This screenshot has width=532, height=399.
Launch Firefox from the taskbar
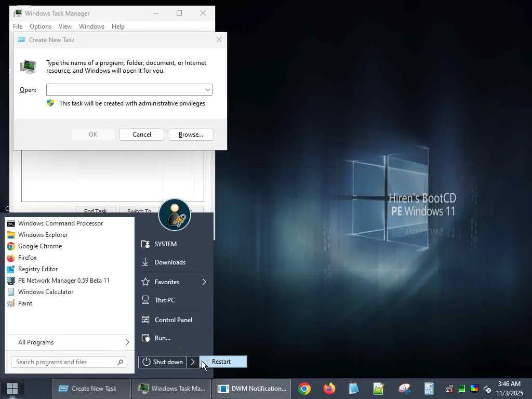click(329, 389)
